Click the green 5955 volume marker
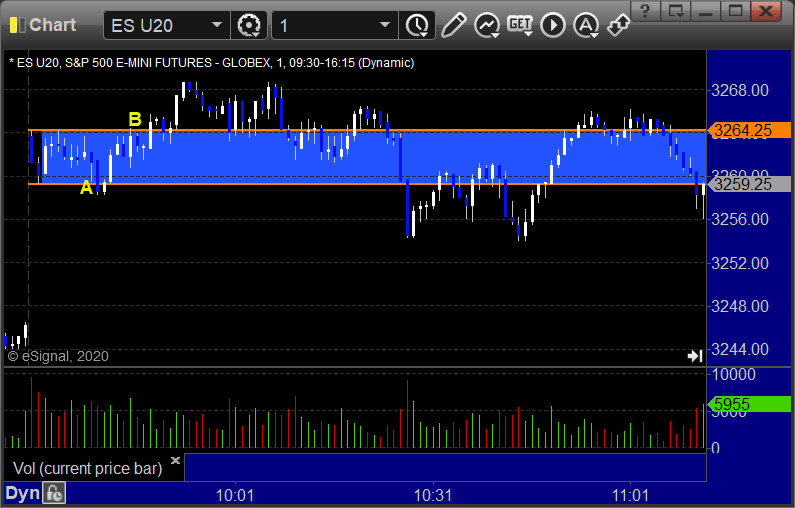795x508 pixels. (749, 404)
